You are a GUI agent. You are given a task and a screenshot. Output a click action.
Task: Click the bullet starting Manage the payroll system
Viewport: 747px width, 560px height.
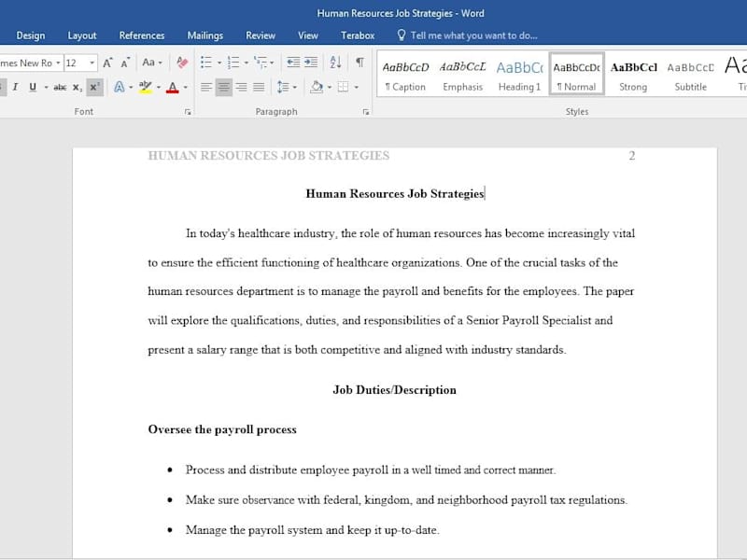click(313, 530)
